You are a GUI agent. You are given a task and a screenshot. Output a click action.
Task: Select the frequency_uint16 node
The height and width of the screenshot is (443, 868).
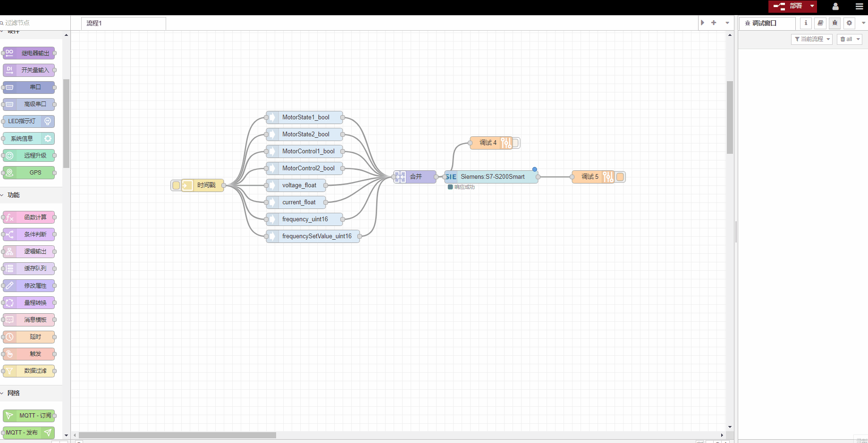(304, 219)
